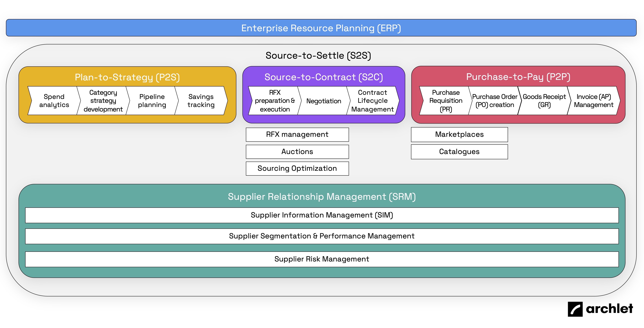Viewport: 644px width, 328px height.
Task: Click Purchase Order (PO) creation step
Action: click(494, 101)
